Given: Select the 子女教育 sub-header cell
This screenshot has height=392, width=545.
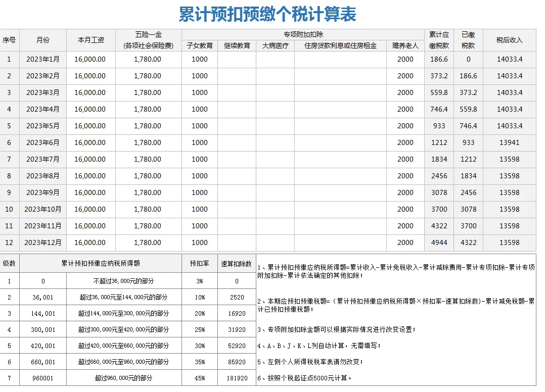Looking at the screenshot, I should click(200, 45).
